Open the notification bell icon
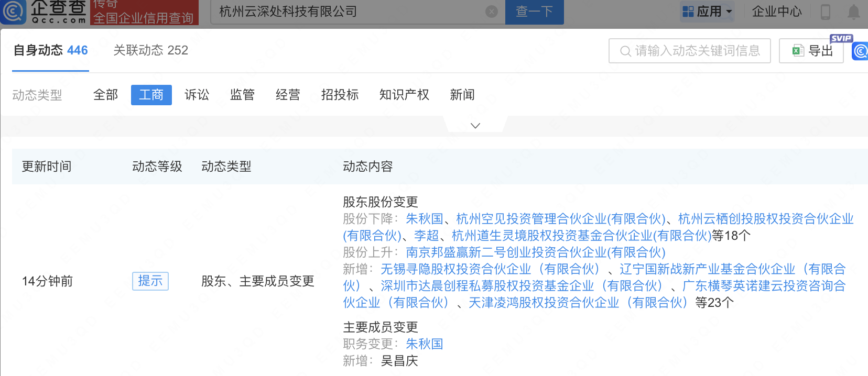Viewport: 868px width, 376px height. [x=854, y=12]
